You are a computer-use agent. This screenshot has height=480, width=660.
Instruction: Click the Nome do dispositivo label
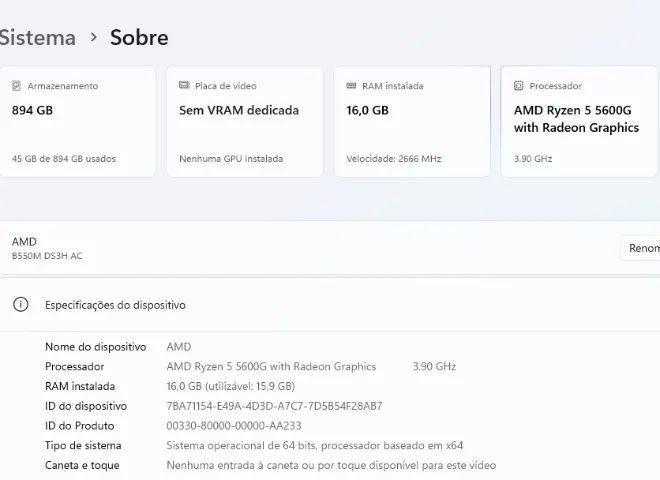96,347
